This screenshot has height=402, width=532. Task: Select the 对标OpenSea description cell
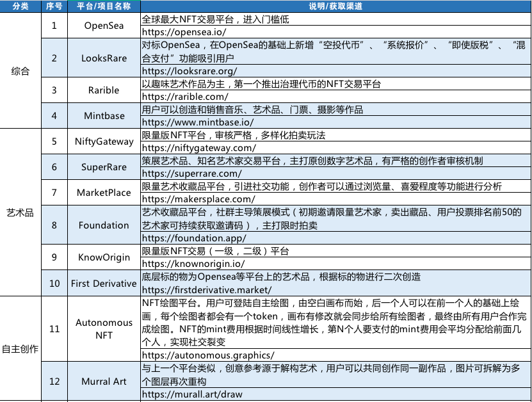335,52
